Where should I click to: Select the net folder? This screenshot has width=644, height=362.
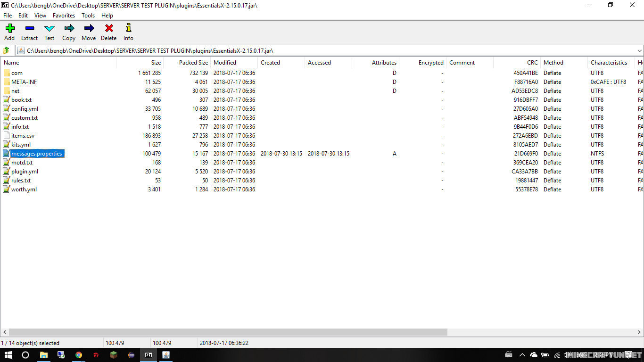[16, 91]
